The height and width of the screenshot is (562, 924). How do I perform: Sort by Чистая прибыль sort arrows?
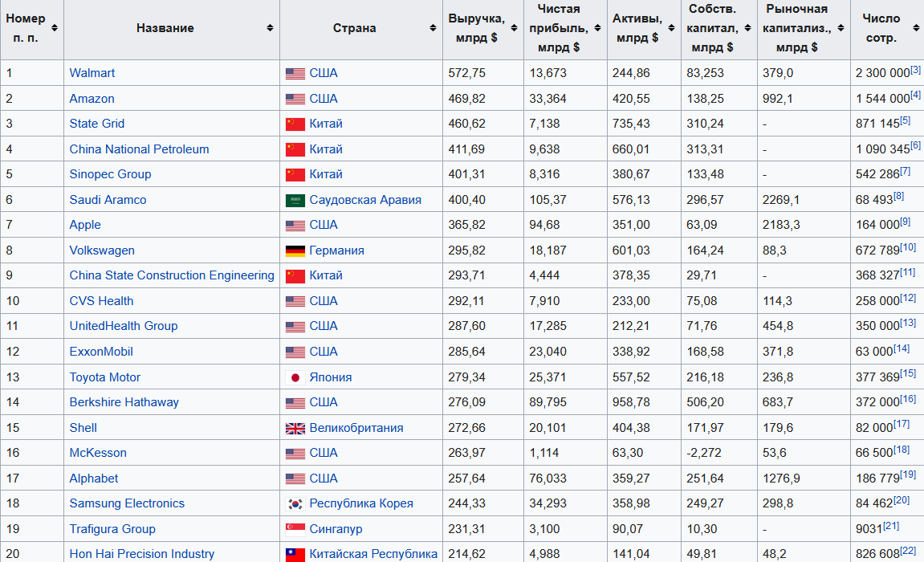[x=596, y=28]
